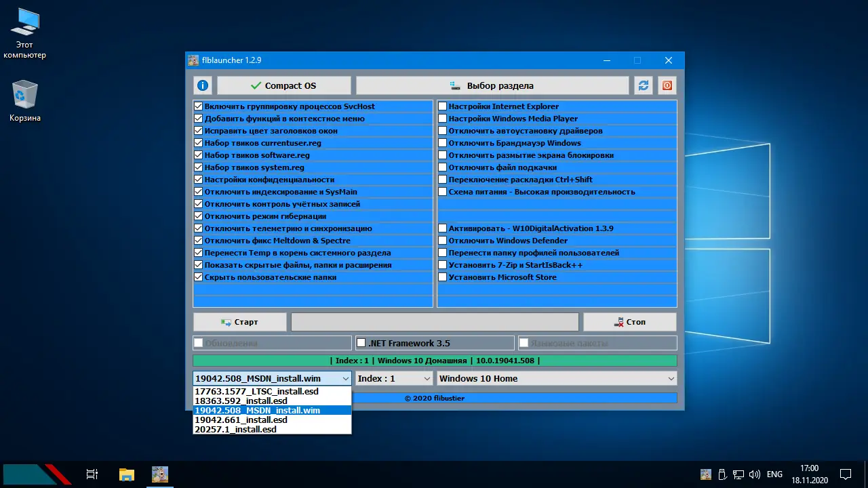
Task: Open the taskbar clock showing 17:00
Action: (810, 474)
